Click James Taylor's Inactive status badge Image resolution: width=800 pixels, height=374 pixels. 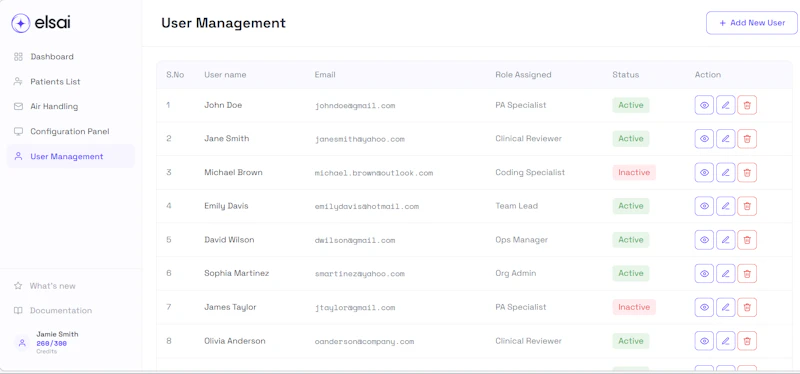point(634,307)
